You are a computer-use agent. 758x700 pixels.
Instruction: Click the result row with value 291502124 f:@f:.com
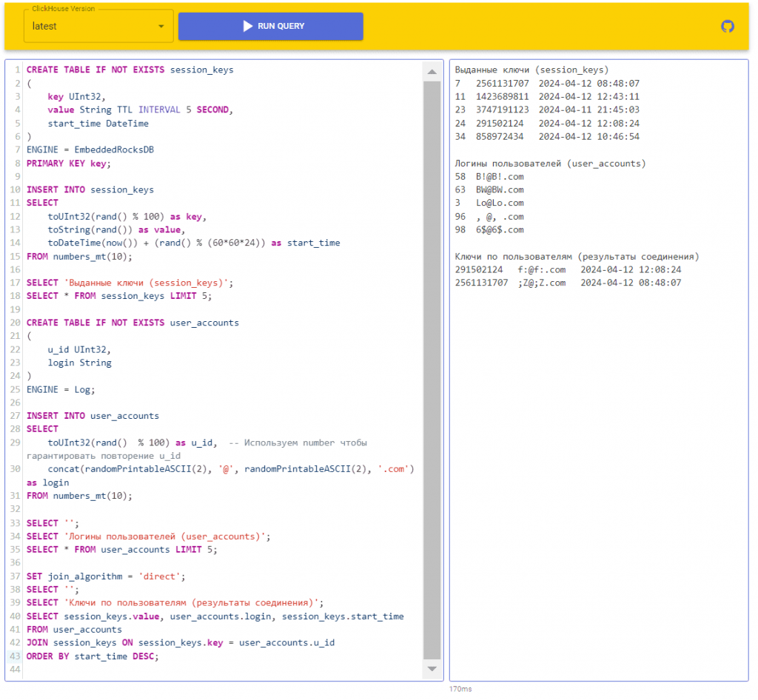pos(568,269)
